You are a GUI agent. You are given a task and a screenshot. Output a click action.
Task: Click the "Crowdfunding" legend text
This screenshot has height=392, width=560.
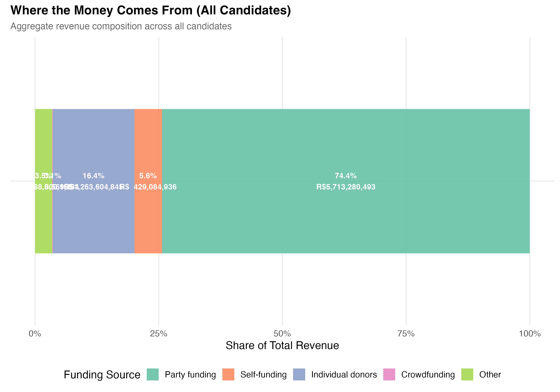click(428, 374)
